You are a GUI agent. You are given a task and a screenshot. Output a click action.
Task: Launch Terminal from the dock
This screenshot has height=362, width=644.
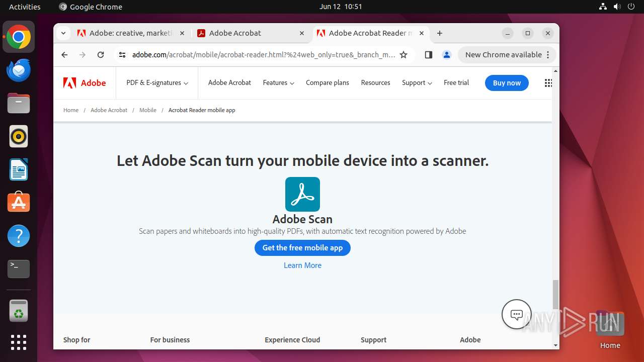[x=19, y=269]
